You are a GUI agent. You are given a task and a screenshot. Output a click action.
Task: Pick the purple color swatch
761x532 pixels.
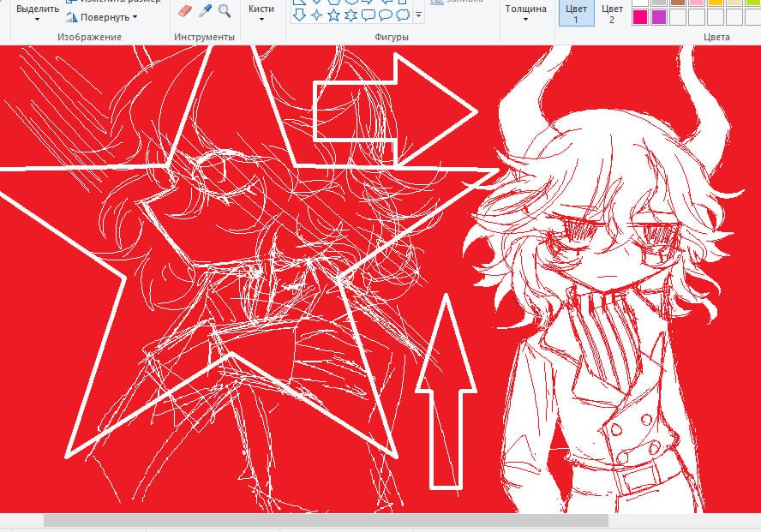point(659,17)
